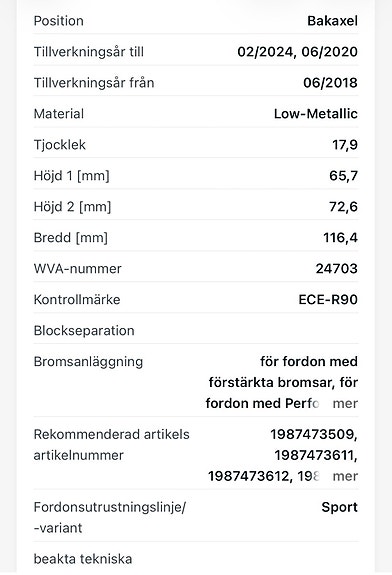
Task: Select the Position row value Bakaxel
Action: pos(332,21)
